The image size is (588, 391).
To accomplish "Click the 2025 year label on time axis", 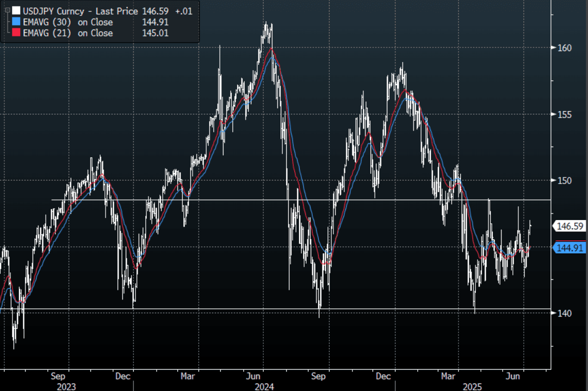I will click(x=472, y=387).
